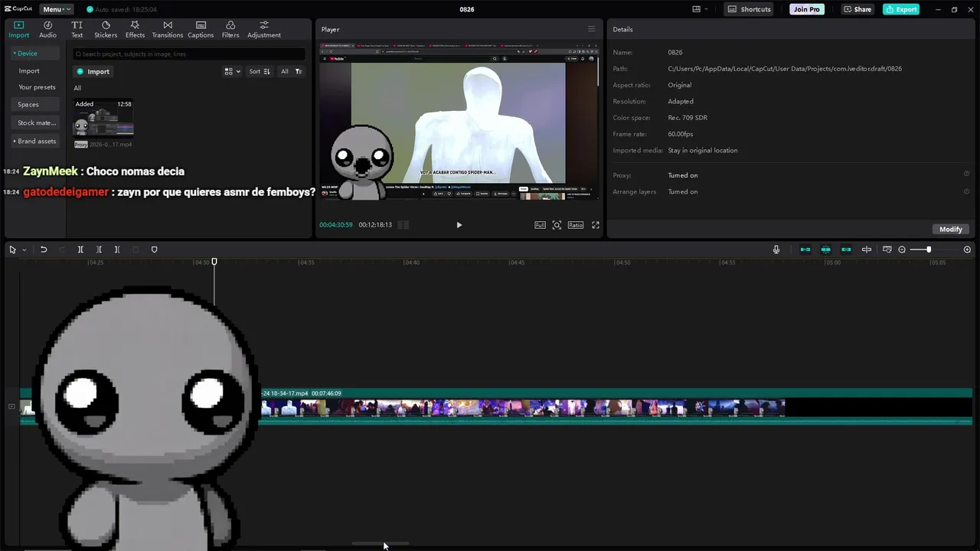Toggle the main track control icon
The height and width of the screenshot is (551, 980).
click(x=11, y=406)
